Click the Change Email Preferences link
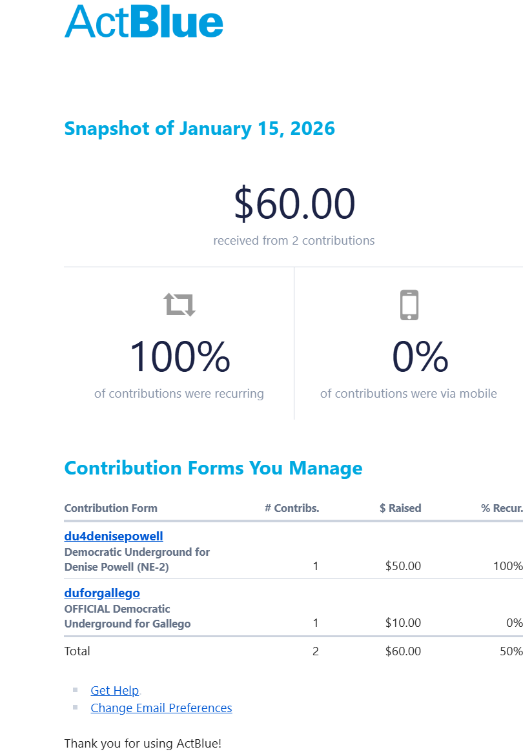532x756 pixels. pyautogui.click(x=161, y=708)
